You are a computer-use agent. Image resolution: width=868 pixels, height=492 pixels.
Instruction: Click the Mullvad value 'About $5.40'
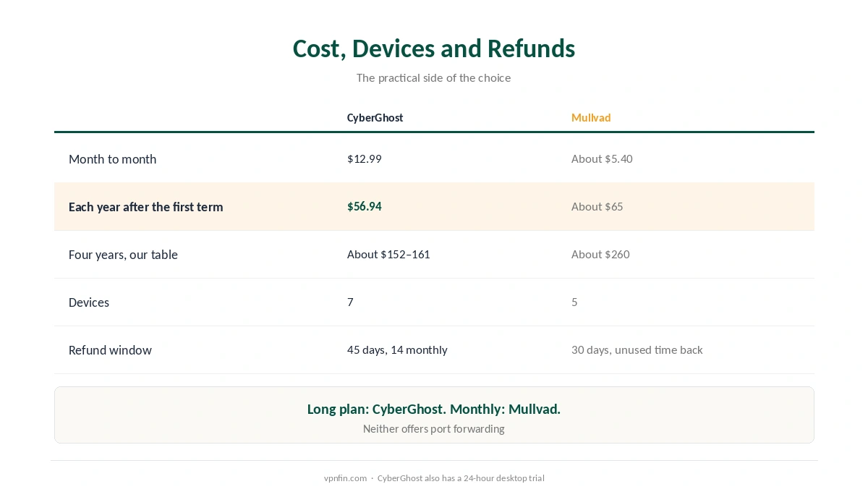(x=602, y=159)
